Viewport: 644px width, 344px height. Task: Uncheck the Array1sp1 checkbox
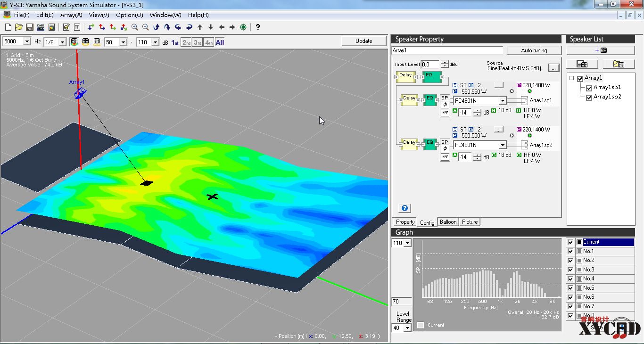pyautogui.click(x=589, y=88)
